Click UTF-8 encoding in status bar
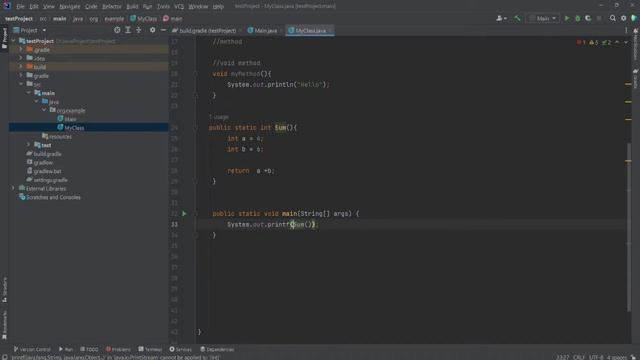 coord(596,357)
